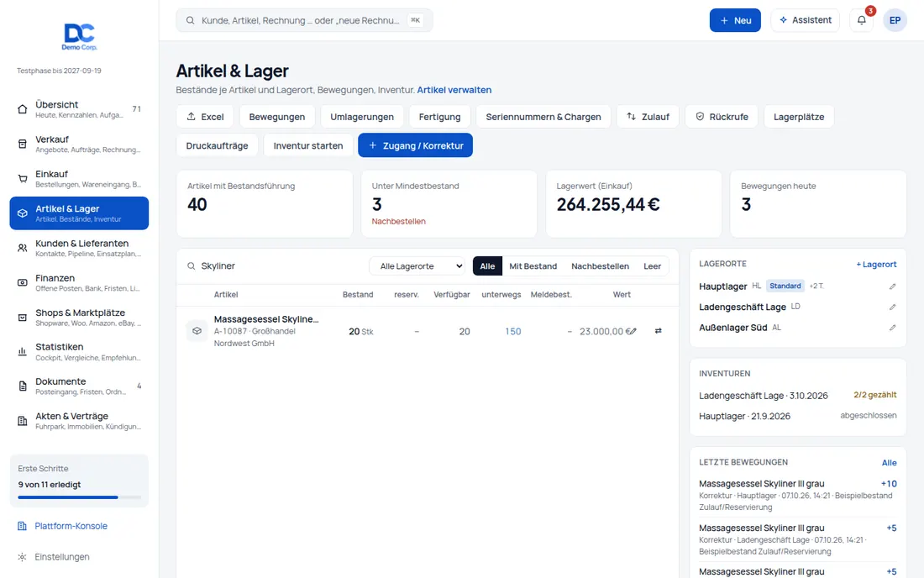Edit value pencil in Massagesessel row
924x578 pixels.
tap(633, 331)
